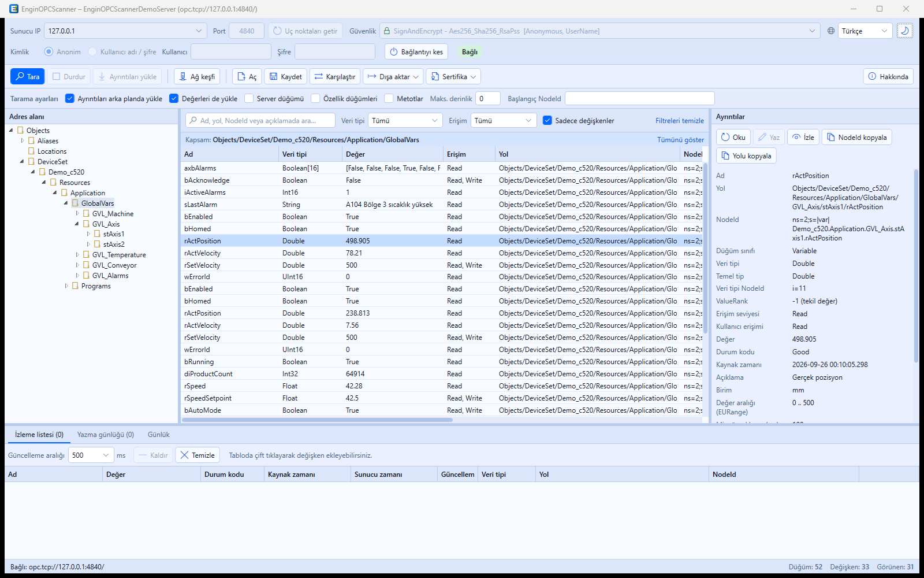
Task: Click the Tara scan button
Action: 27,76
